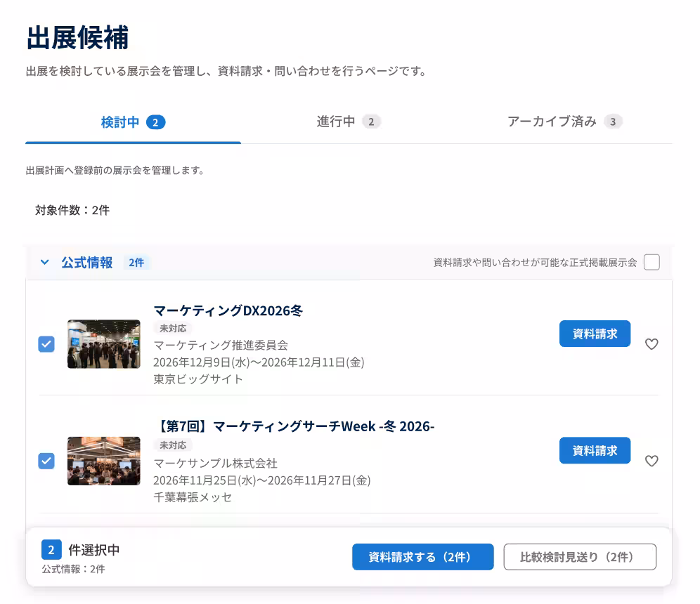Uncheck the マーケティングサーチWeek row checkbox
The height and width of the screenshot is (604, 700).
point(46,461)
